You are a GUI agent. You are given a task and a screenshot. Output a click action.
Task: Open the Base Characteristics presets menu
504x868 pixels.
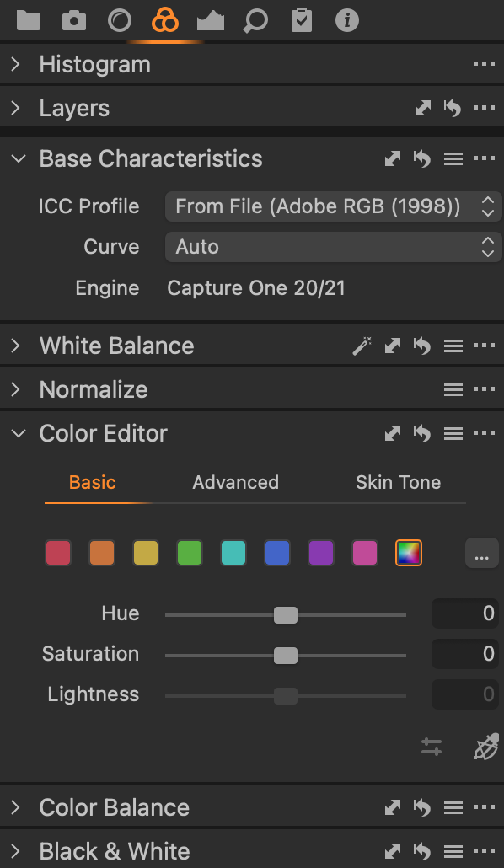453,159
